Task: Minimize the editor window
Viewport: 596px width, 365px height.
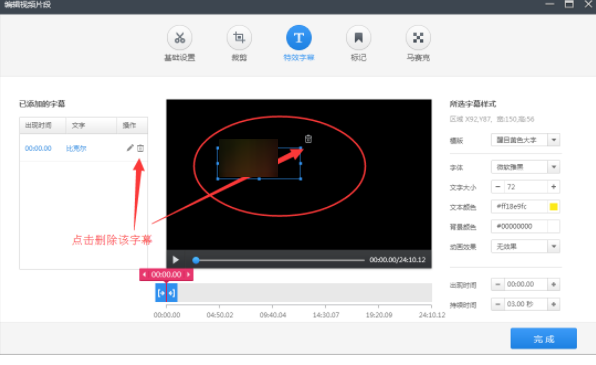Action: (x=550, y=4)
